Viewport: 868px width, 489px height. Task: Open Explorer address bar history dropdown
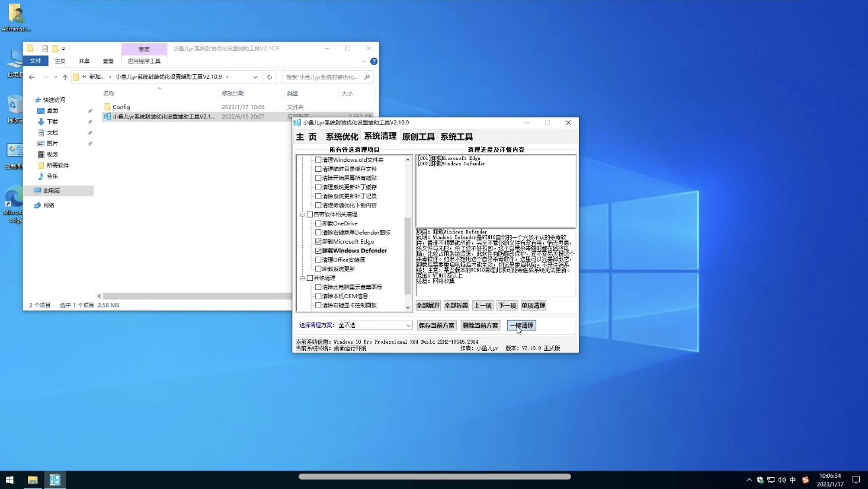[x=255, y=77]
